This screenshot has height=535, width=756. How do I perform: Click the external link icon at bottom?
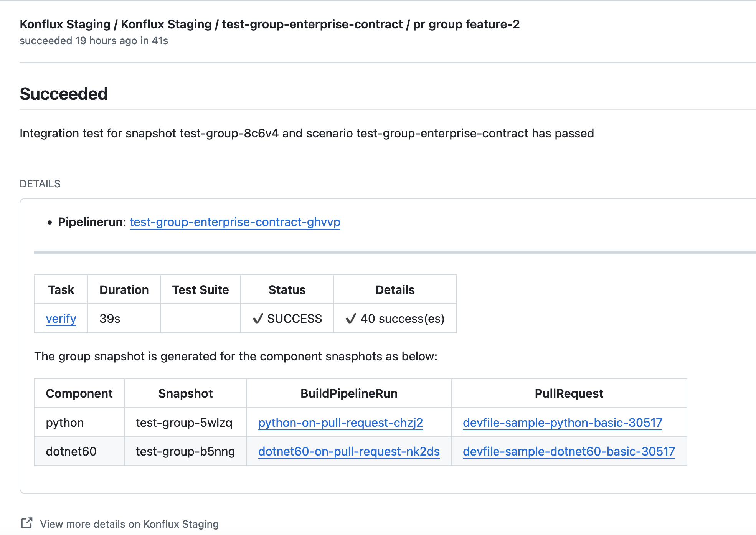(26, 523)
